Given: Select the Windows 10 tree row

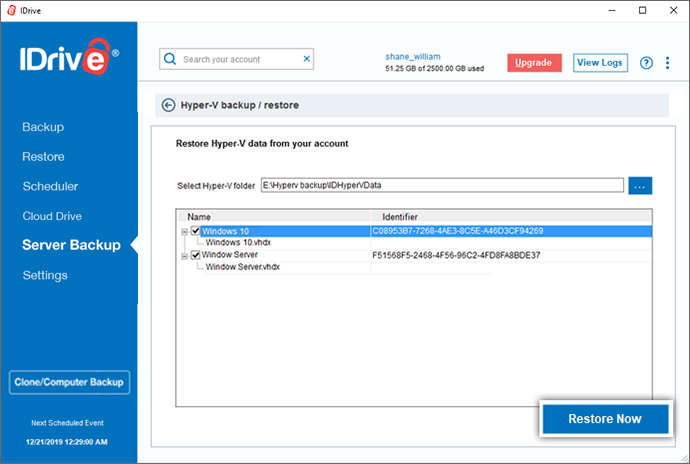Looking at the screenshot, I should click(426, 231).
